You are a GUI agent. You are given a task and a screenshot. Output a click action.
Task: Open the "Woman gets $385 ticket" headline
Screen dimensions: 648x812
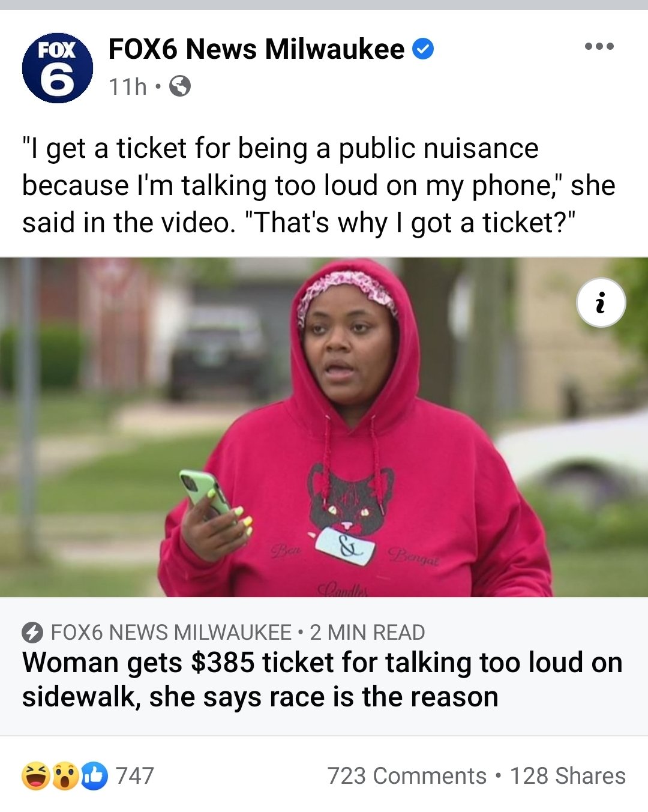[x=322, y=680]
